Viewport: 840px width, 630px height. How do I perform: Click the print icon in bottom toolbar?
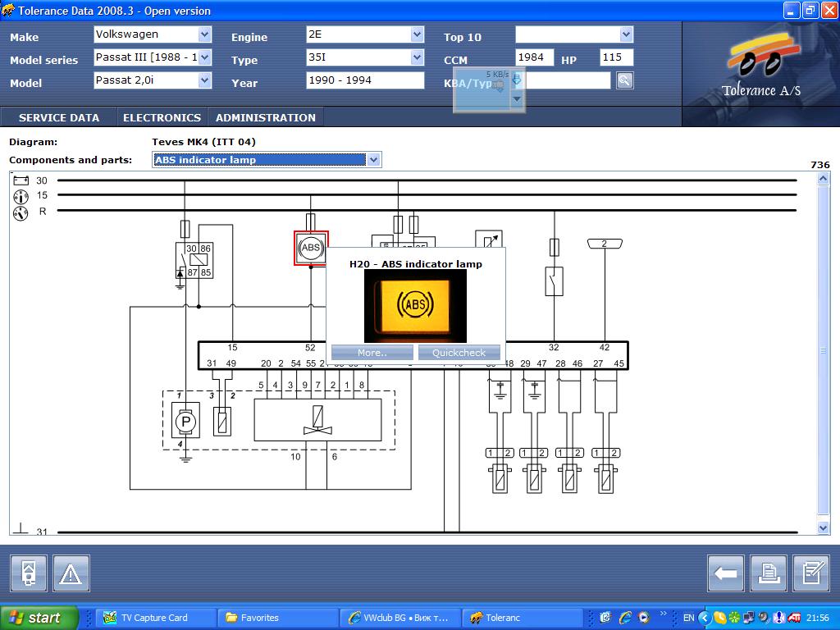[769, 573]
